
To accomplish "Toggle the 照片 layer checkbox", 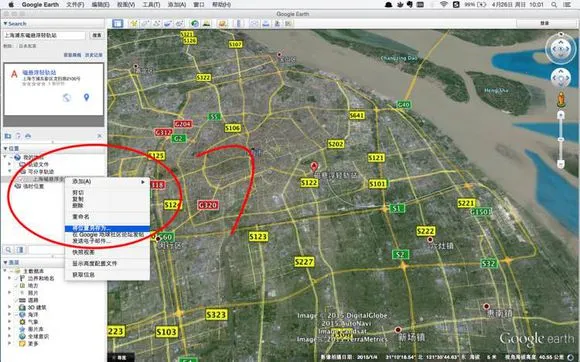I will (16, 293).
